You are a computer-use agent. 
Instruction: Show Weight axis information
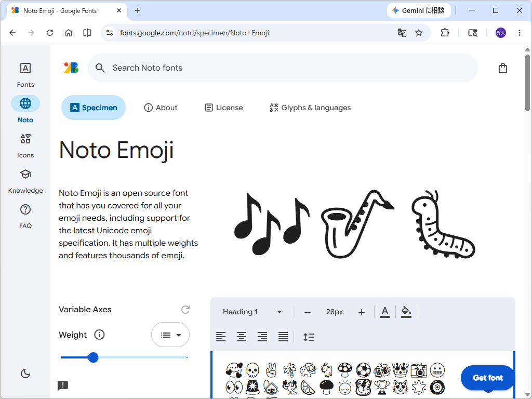pos(99,335)
